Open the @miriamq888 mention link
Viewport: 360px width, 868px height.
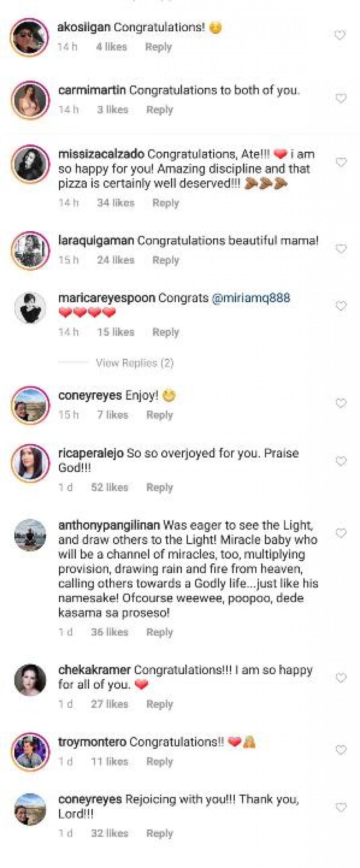[251, 298]
